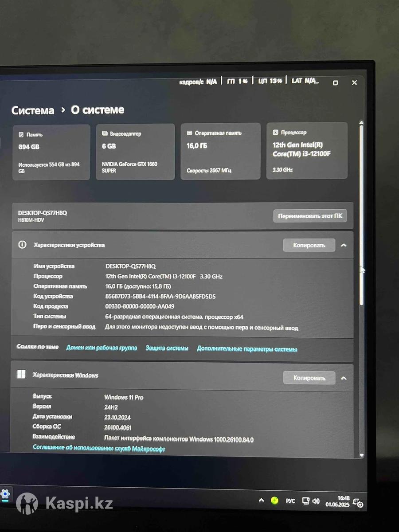399x532 pixels.
Task: Select Перо и сенсорный ввод value text
Action: [202, 328]
